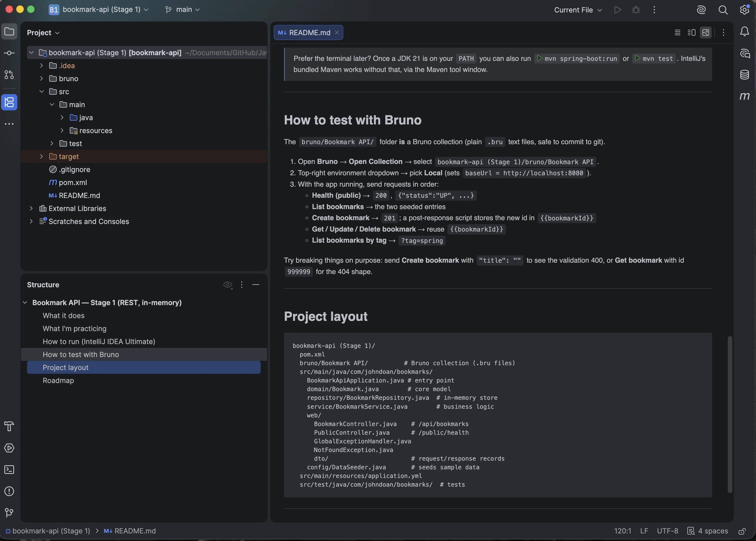Open project selector bookmark-api (Stage 1)
Image resolution: width=756 pixels, height=541 pixels.
pos(98,10)
